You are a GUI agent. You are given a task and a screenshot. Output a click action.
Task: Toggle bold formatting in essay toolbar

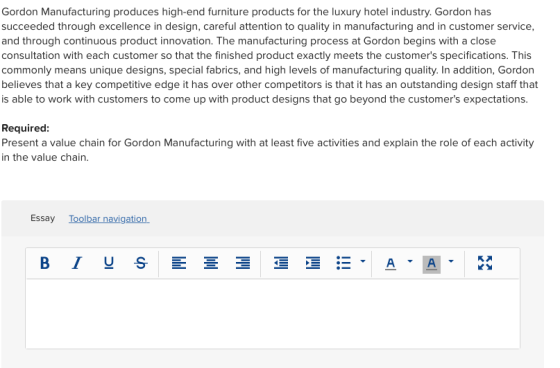(45, 263)
